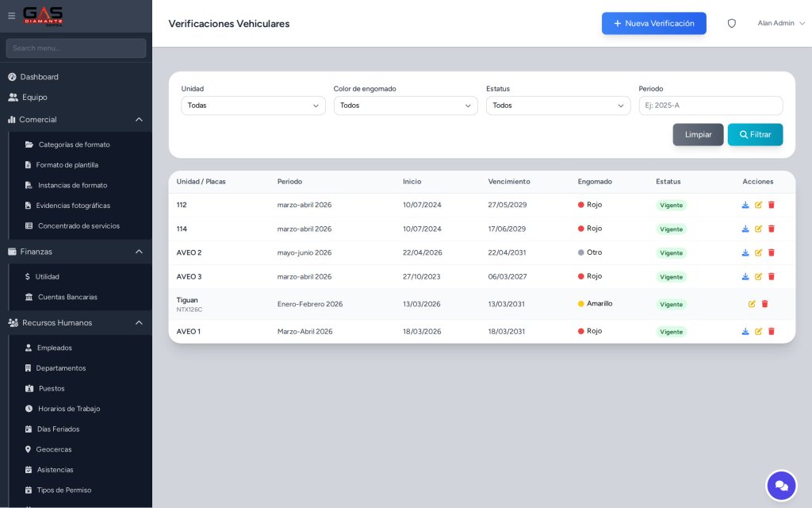Click the Filtrar button
Screen dimensions: 812x508
pos(755,134)
